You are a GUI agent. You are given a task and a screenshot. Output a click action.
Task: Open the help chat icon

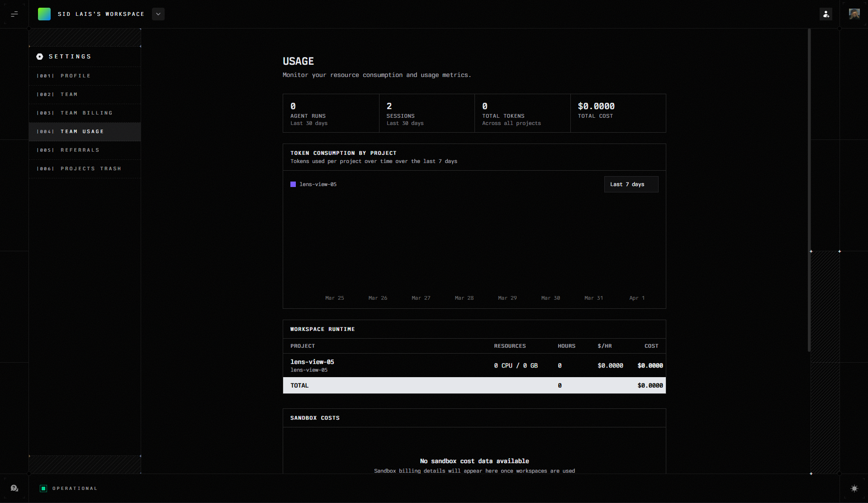(x=14, y=488)
